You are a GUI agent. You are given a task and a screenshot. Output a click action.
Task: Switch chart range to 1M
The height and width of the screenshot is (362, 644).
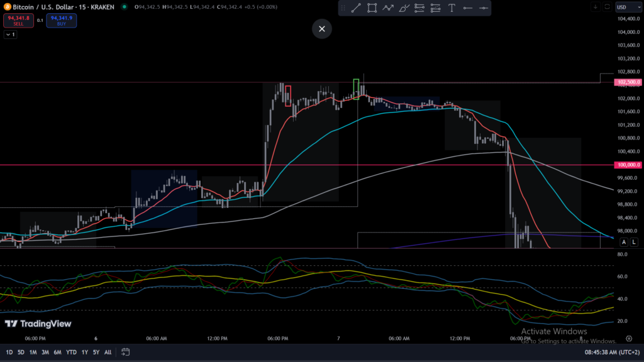[33, 352]
